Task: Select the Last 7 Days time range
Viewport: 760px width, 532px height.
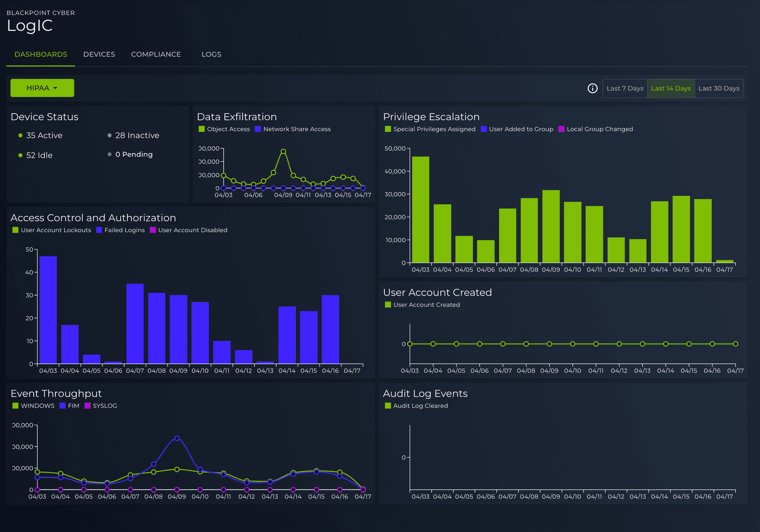Action: coord(625,88)
